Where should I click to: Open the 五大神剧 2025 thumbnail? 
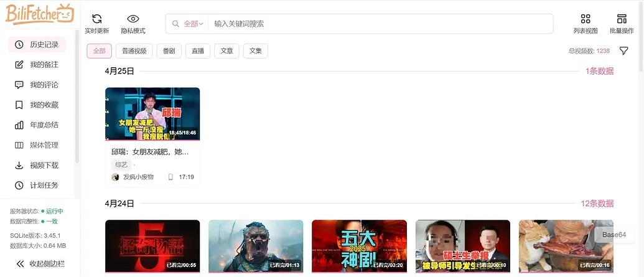(360, 246)
